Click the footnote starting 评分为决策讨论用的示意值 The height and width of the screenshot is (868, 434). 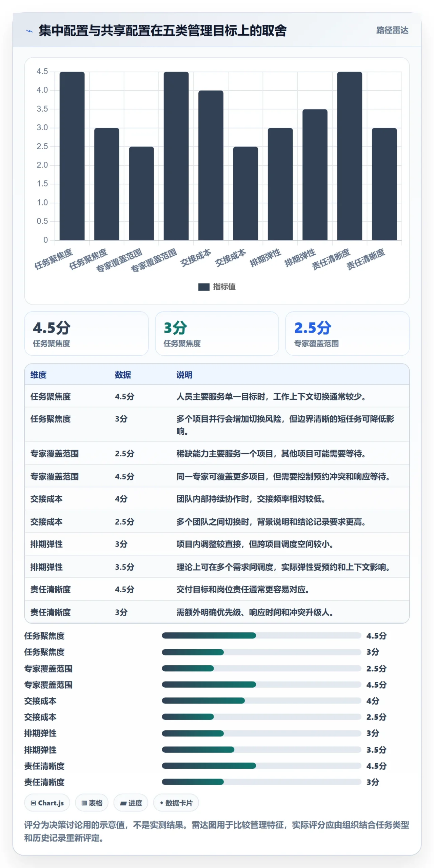coord(217,831)
